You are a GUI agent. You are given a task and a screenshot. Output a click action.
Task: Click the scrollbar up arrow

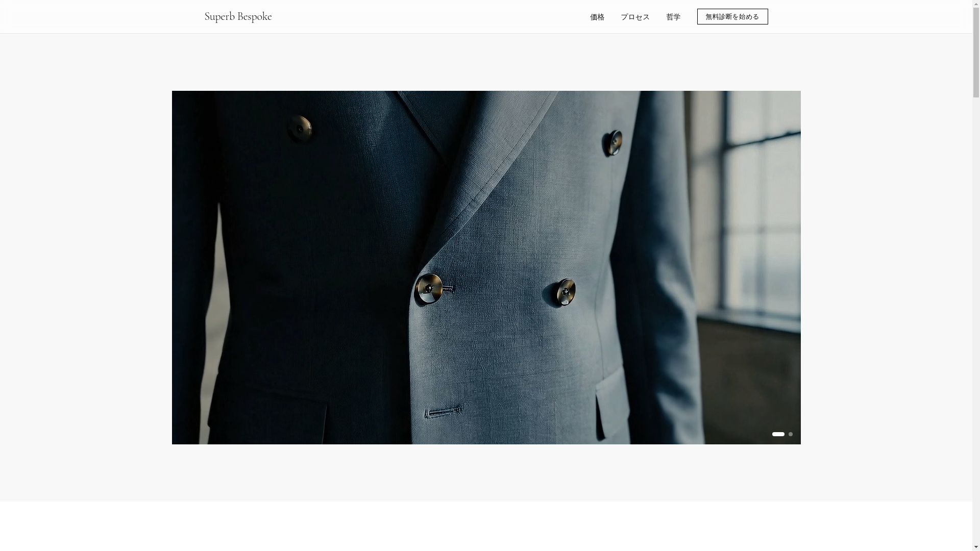pos(976,3)
